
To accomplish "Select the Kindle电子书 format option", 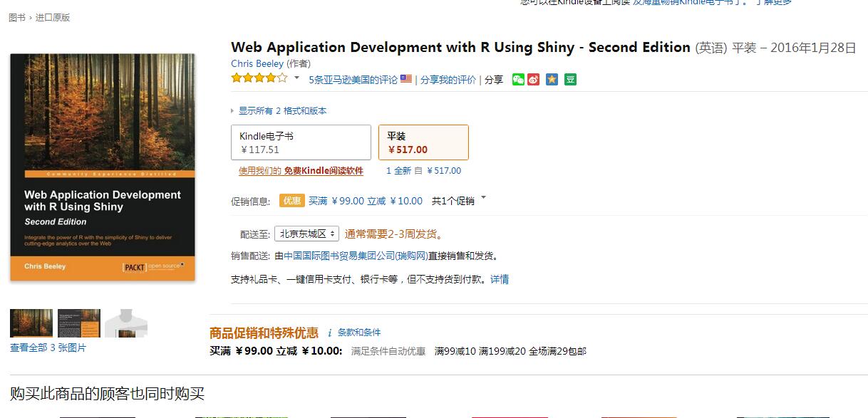I will pyautogui.click(x=301, y=142).
